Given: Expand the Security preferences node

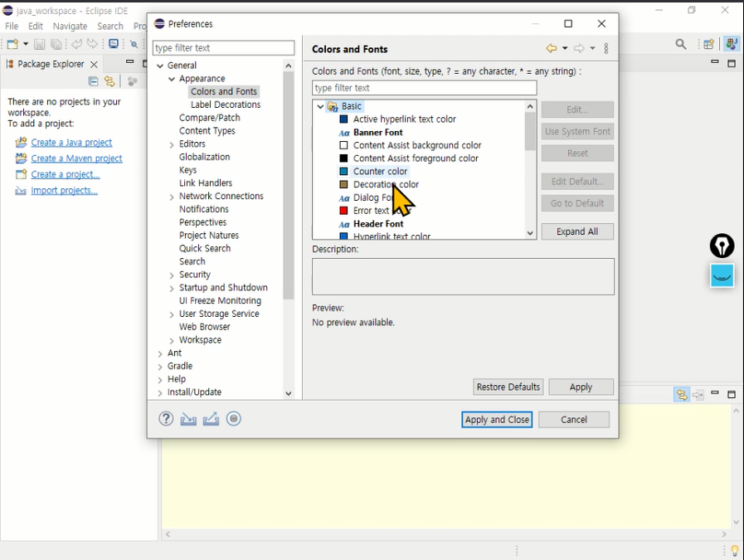Looking at the screenshot, I should click(172, 275).
